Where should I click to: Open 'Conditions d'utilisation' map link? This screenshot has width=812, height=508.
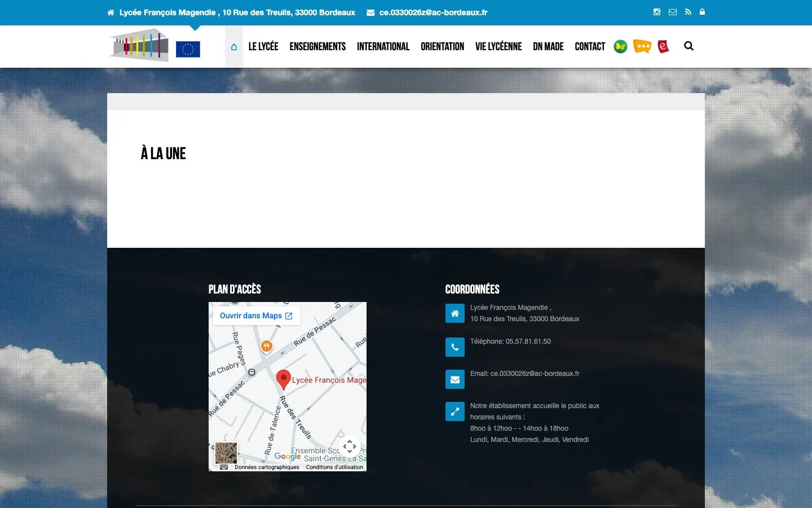coord(334,467)
